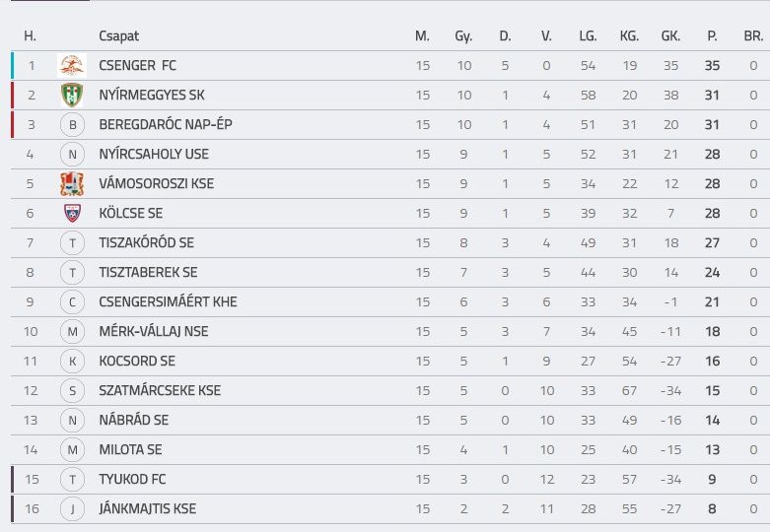Click the Csengersimáért KHE letter C badge
770x532 pixels.
[72, 301]
